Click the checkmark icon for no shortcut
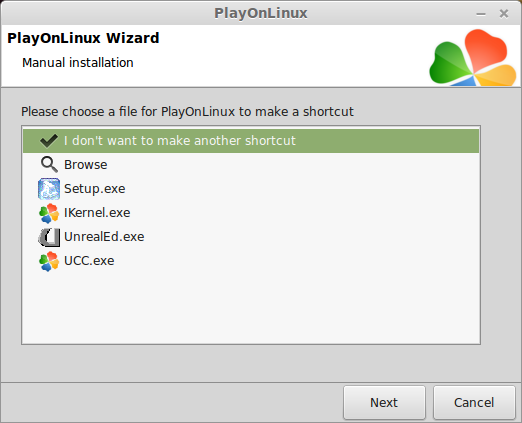 pos(49,141)
